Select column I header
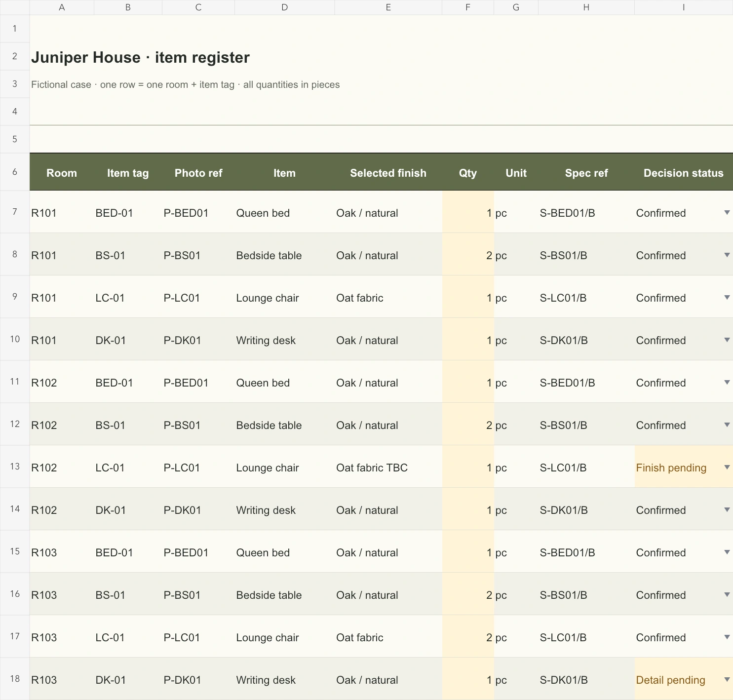 coord(684,7)
